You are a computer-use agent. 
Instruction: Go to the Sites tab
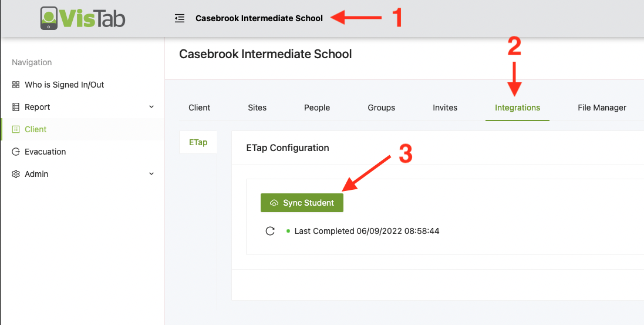(257, 108)
